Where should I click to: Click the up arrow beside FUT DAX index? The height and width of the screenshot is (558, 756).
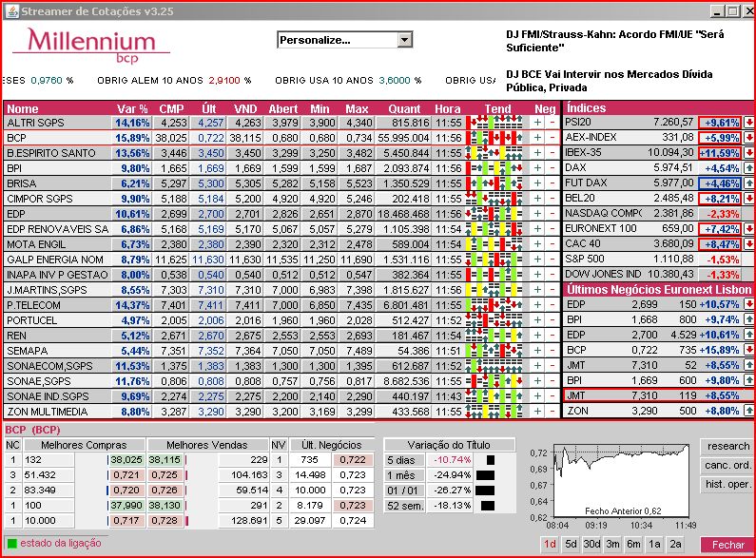point(748,183)
